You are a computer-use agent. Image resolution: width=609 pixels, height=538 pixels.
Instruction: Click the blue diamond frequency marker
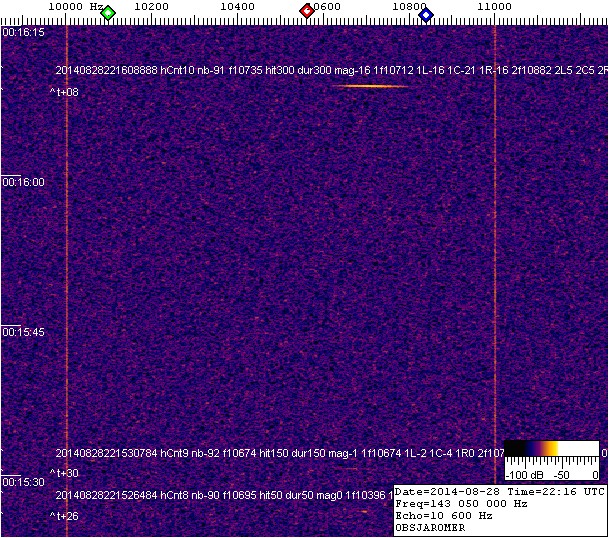coord(426,14)
